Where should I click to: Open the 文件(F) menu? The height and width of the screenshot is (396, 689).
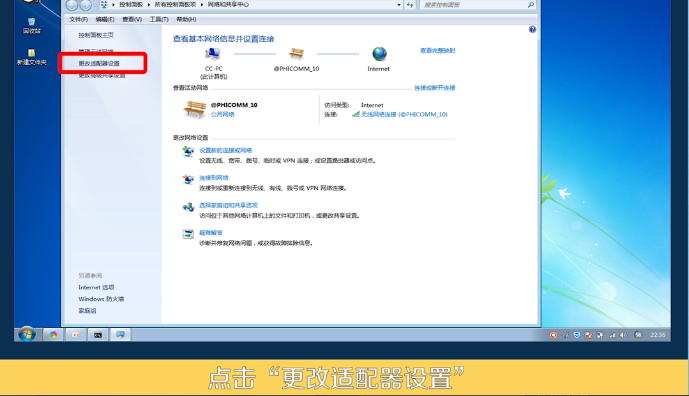(x=79, y=19)
